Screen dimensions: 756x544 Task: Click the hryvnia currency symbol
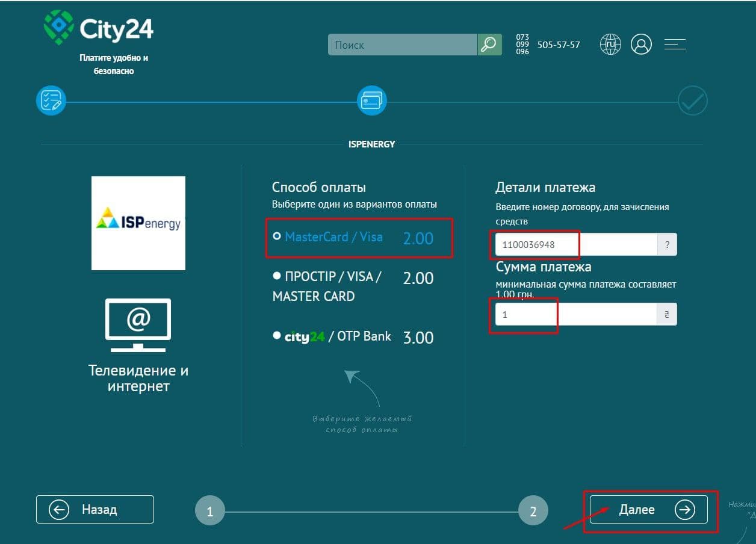(x=667, y=314)
